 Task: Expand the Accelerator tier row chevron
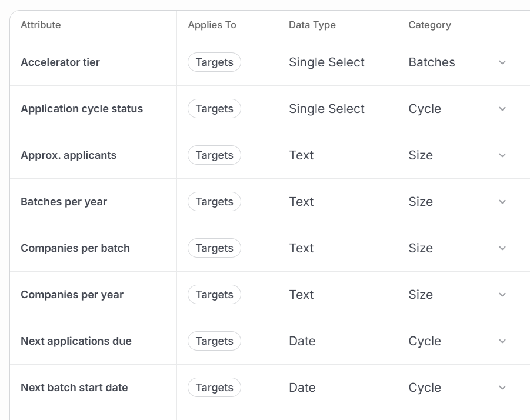(x=502, y=62)
